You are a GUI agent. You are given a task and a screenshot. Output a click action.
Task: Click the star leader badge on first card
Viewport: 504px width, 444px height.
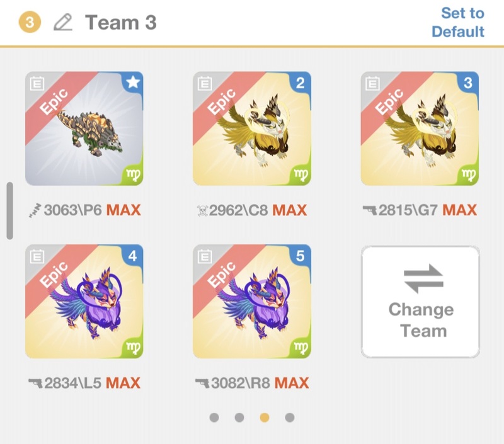click(x=134, y=83)
